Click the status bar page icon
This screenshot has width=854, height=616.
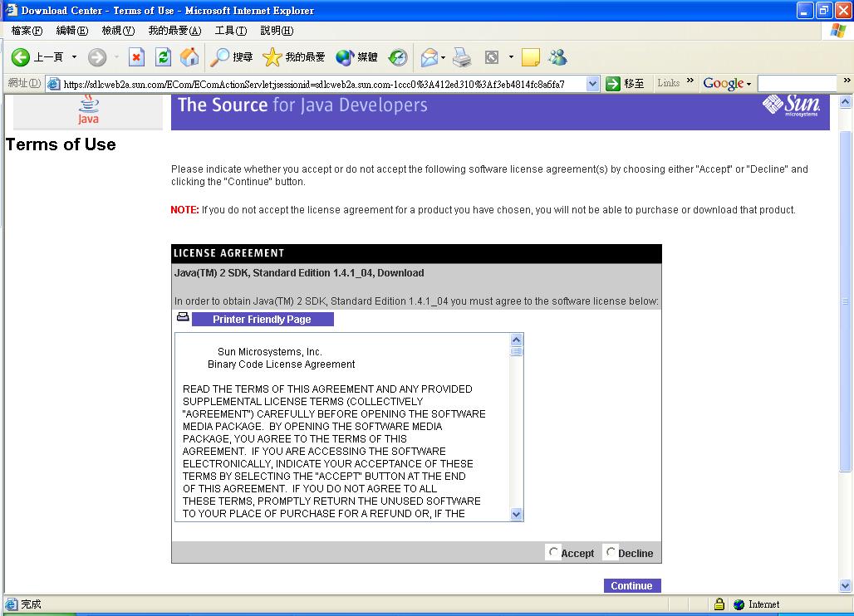12,604
